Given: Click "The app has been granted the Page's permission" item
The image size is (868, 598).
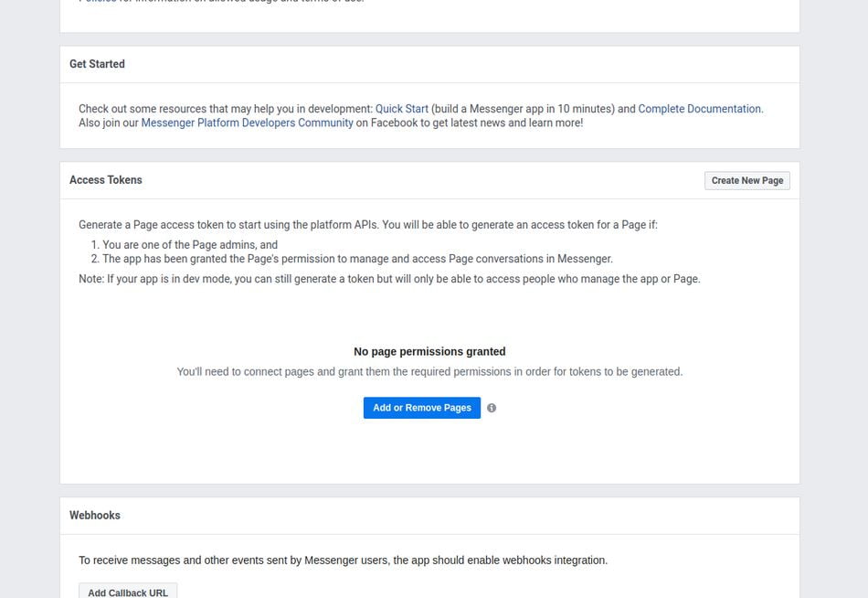Looking at the screenshot, I should click(357, 259).
